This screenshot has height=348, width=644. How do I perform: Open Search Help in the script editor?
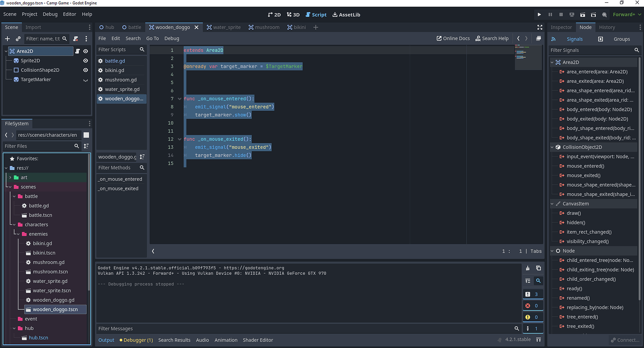(x=492, y=38)
